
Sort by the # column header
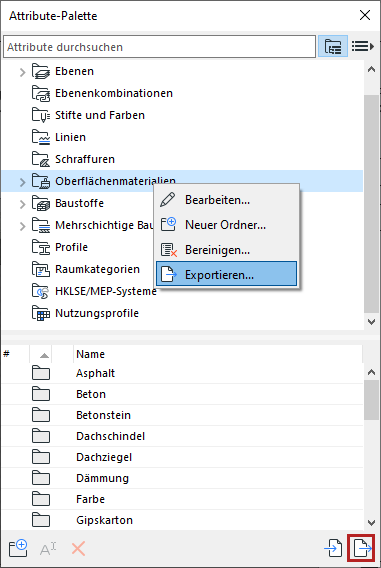15,354
